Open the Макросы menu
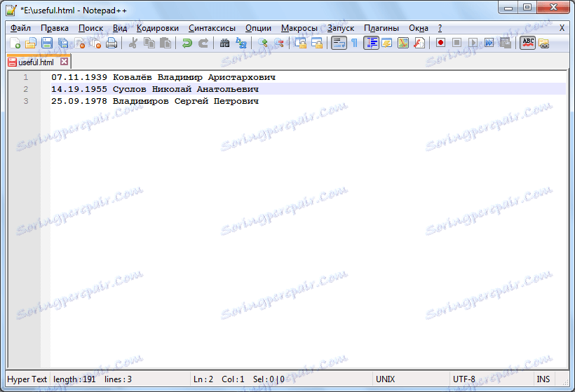 (299, 28)
